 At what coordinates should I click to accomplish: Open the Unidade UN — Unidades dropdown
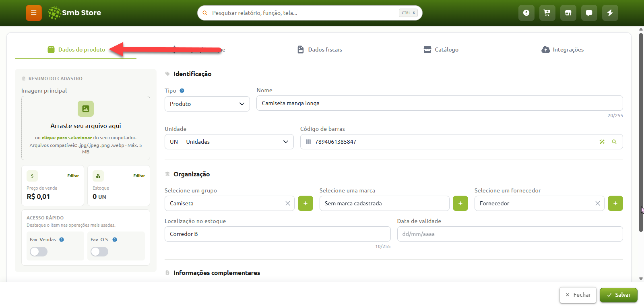(x=229, y=142)
